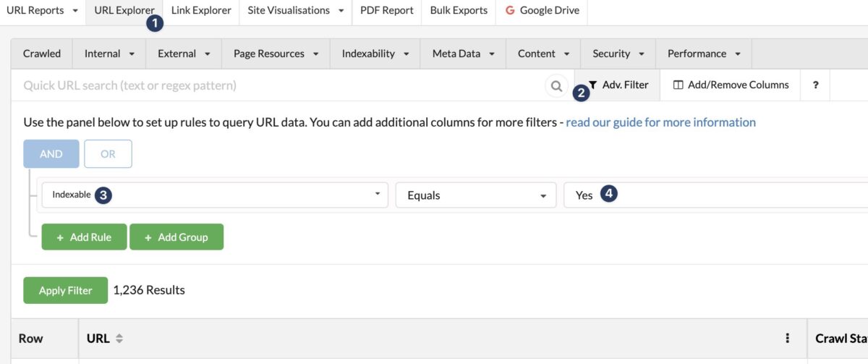Click the Add Rule button
This screenshot has height=364, width=868.
84,237
